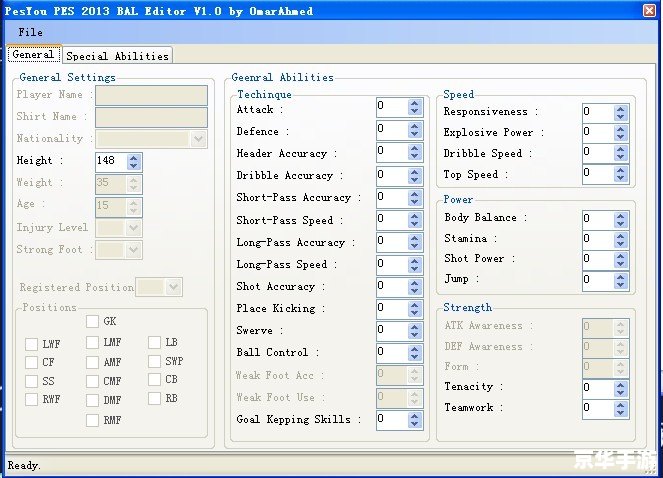Image resolution: width=663 pixels, height=478 pixels.
Task: Check the AMF position box
Action: tap(92, 362)
